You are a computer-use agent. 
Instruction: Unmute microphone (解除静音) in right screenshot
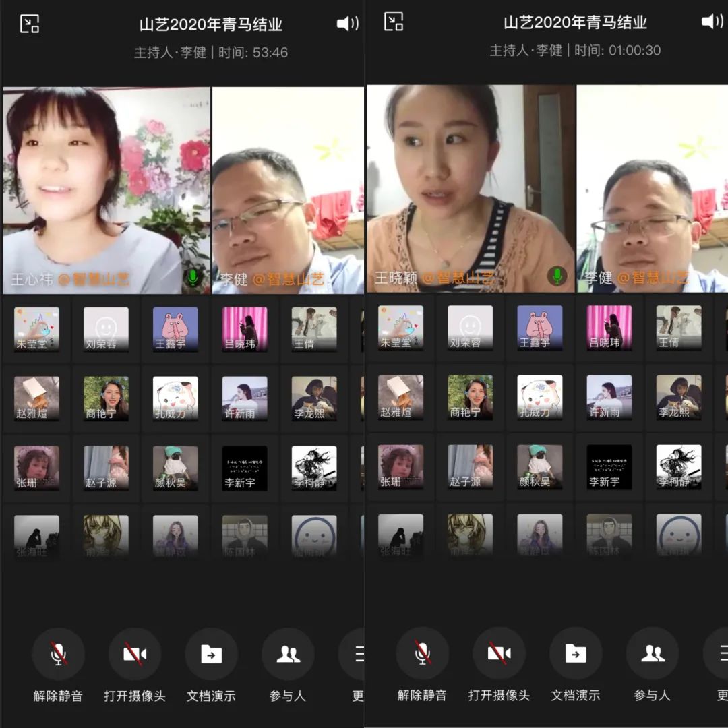(x=423, y=653)
